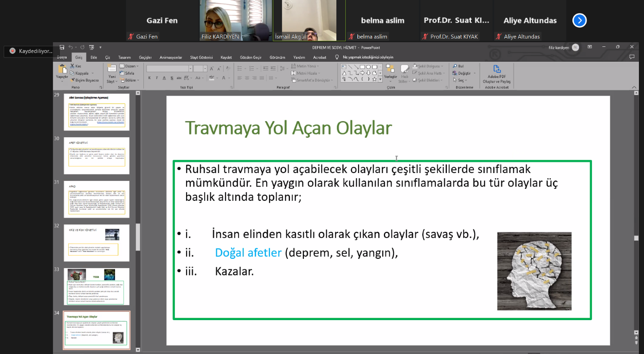Toggle Italic (T) formatting
The image size is (644, 354).
pos(157,78)
